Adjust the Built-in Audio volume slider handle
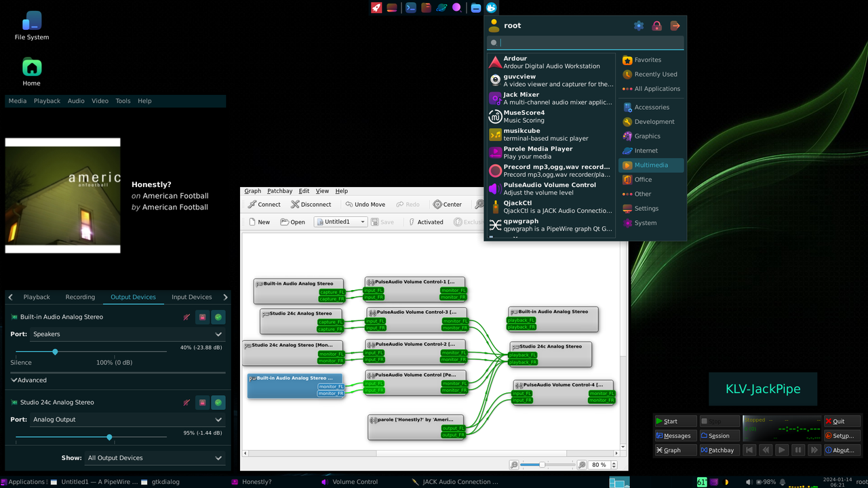This screenshot has height=488, width=868. (x=55, y=352)
